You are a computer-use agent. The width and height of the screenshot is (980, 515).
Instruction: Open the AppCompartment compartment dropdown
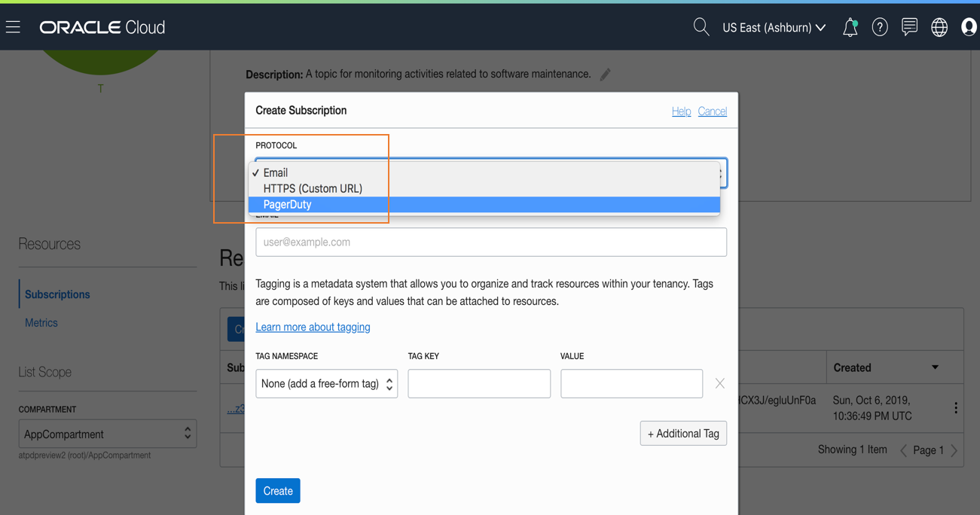[x=107, y=434]
